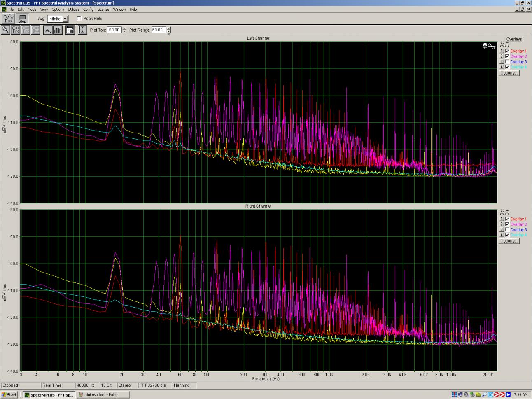Open the License menu

pos(103,9)
